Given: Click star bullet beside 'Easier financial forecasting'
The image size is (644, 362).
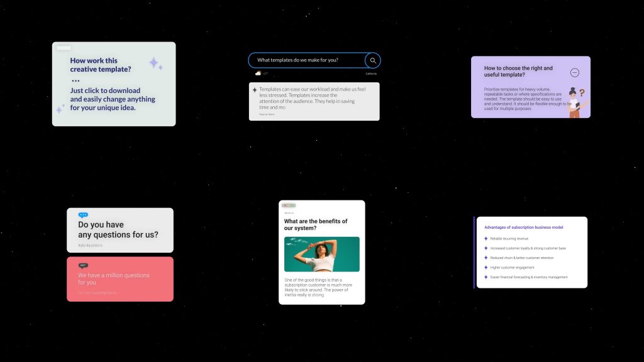Looking at the screenshot, I should [486, 277].
